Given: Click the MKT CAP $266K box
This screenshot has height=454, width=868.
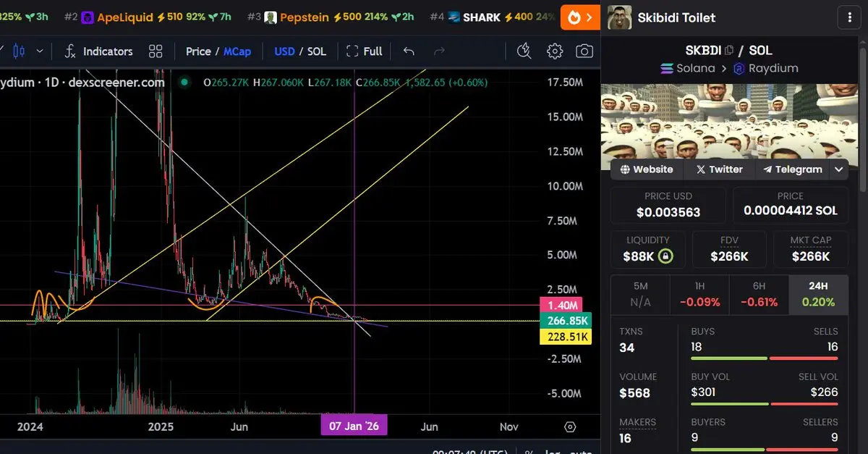Looking at the screenshot, I should pos(811,249).
